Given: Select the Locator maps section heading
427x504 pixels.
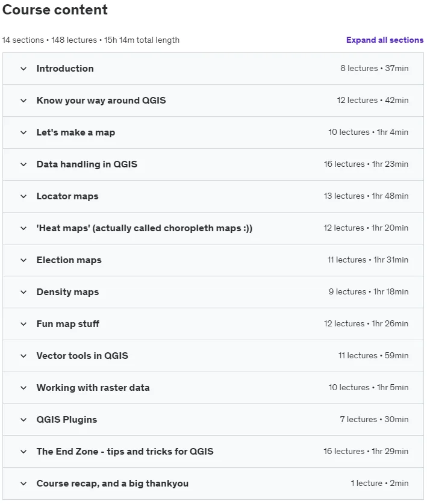Looking at the screenshot, I should [67, 196].
